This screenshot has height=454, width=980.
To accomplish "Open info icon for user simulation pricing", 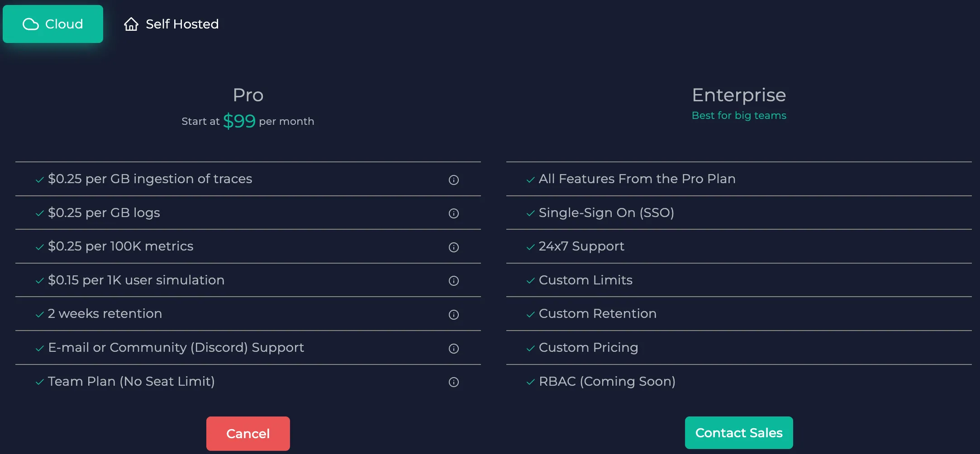I will (453, 281).
